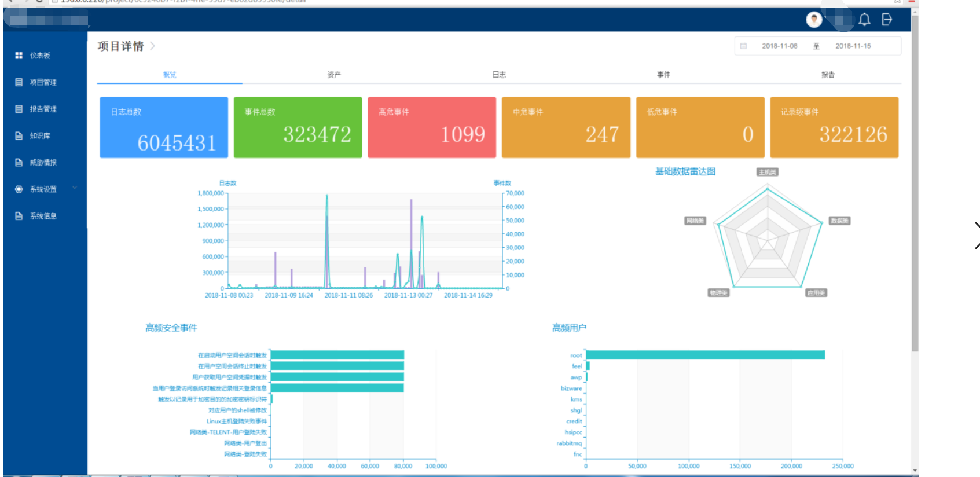Click the 物理类 radar chart label
This screenshot has width=980, height=477.
[718, 293]
